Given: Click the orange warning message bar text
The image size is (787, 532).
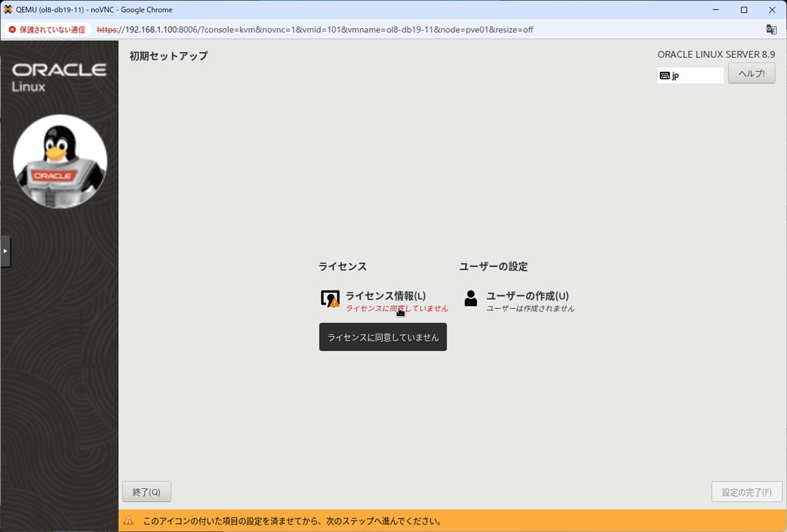Looking at the screenshot, I should (x=292, y=521).
